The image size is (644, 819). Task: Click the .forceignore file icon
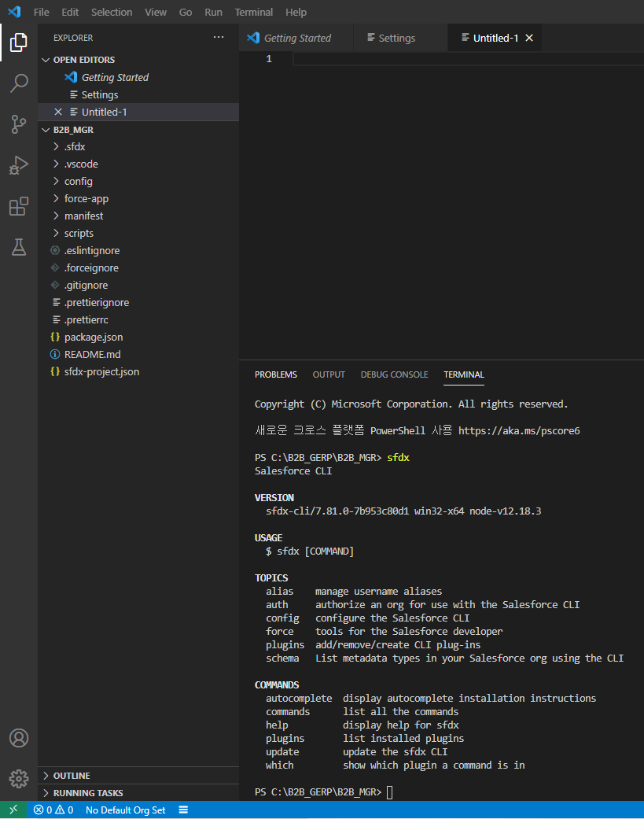pyautogui.click(x=55, y=267)
